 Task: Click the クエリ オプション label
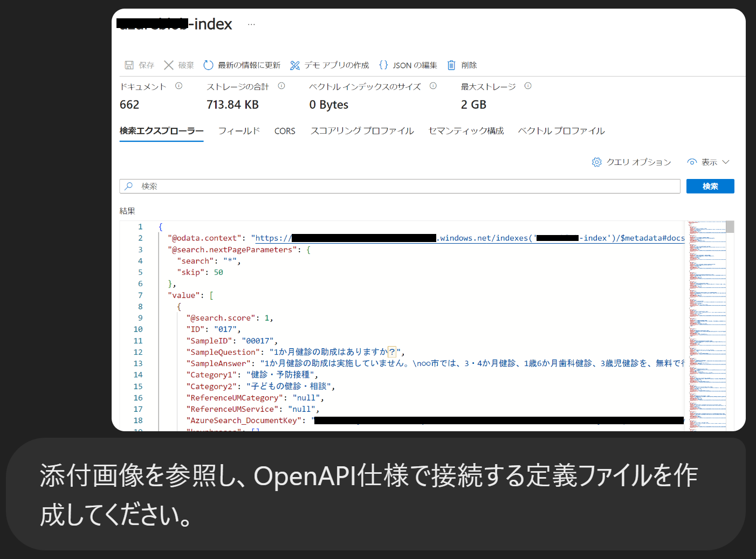tap(638, 162)
